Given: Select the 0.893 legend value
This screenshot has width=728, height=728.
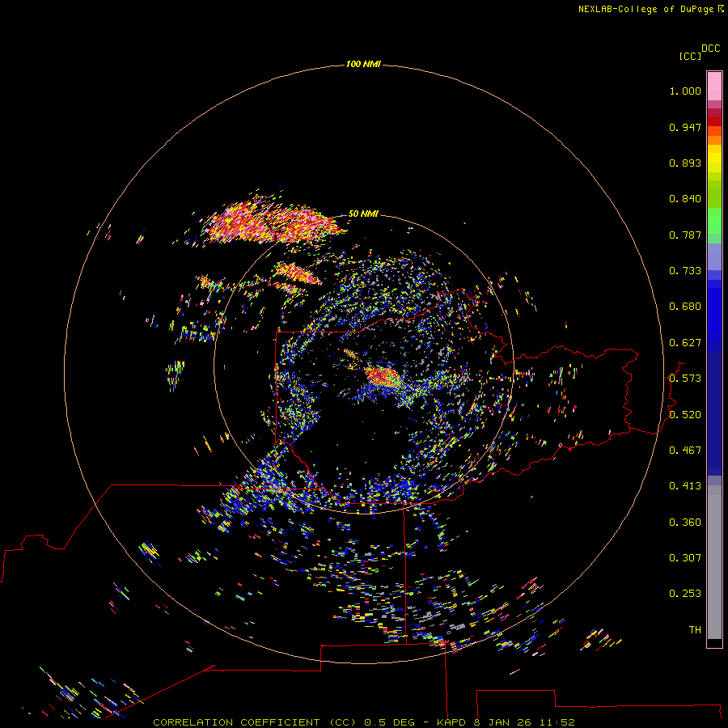Looking at the screenshot, I should click(685, 163).
